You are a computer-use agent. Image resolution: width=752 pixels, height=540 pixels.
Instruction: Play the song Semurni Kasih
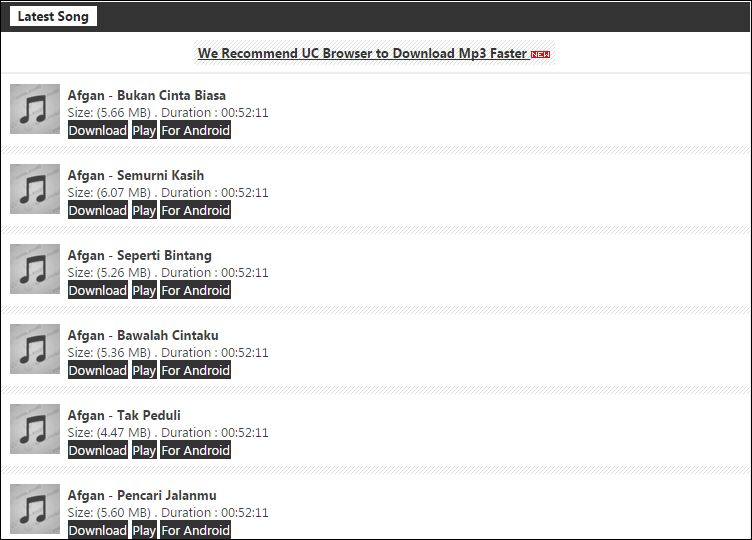pyautogui.click(x=144, y=211)
